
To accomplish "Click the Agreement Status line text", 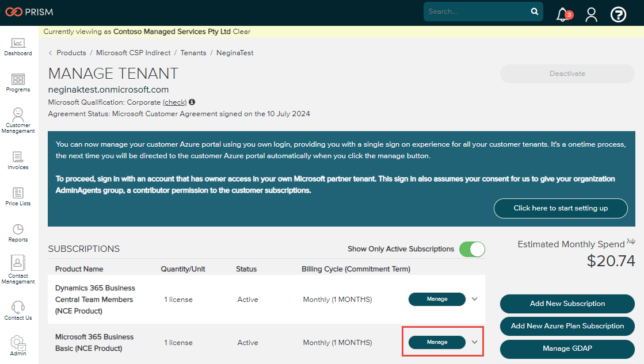I will [x=179, y=114].
